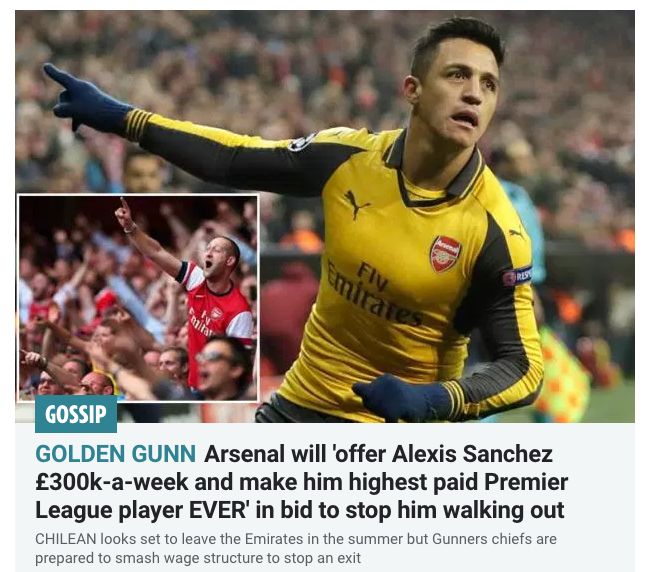
Task: Click the Respect badge on the sleeve
Action: 517,276
